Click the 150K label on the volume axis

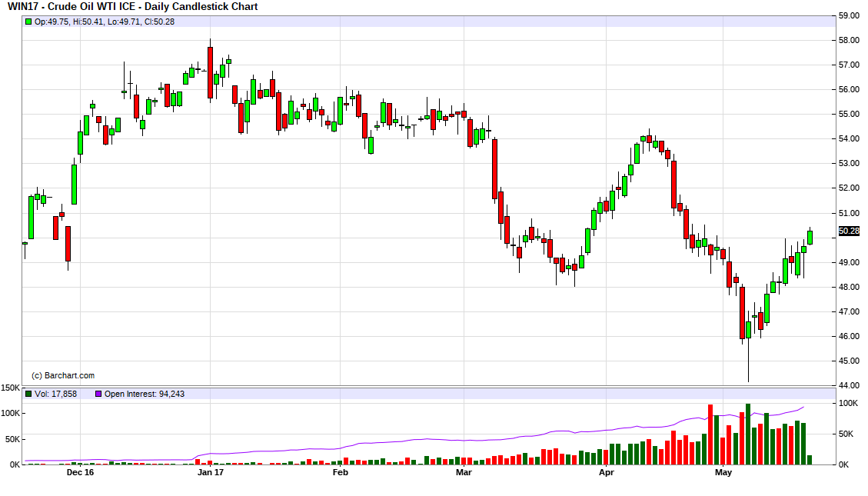click(10, 388)
